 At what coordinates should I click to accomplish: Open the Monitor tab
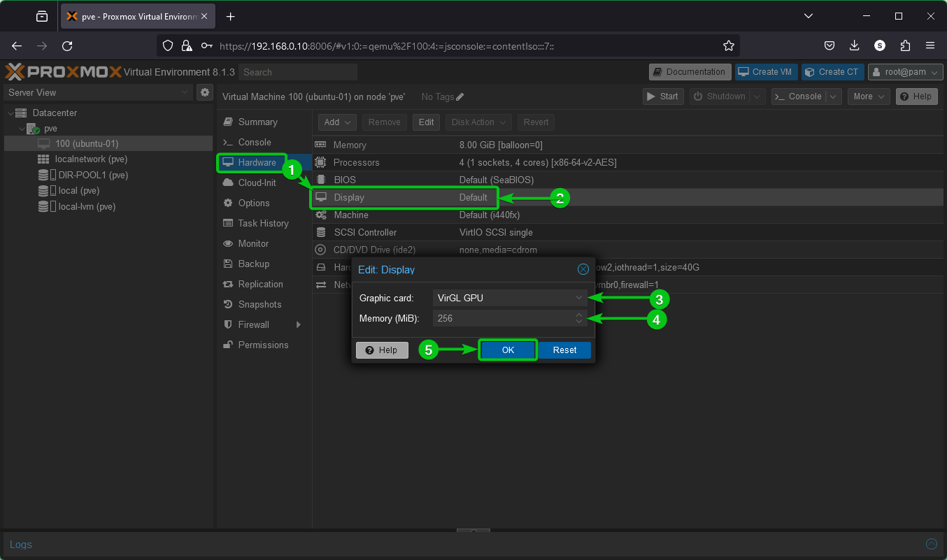coord(264,243)
